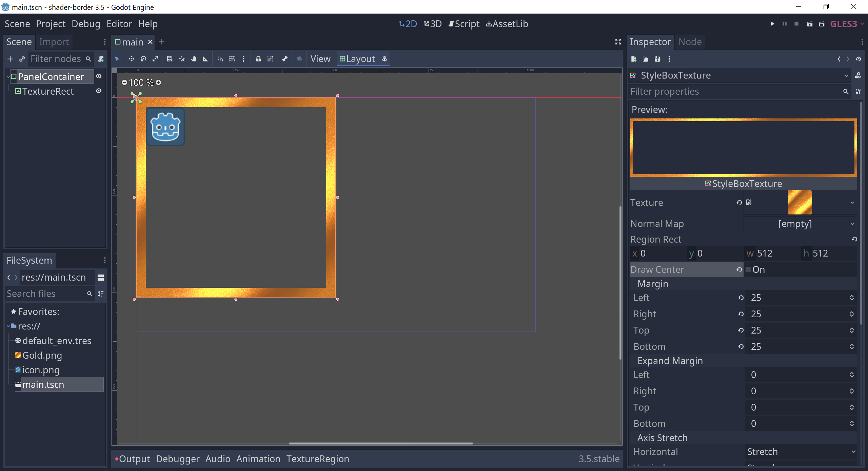Save the current resource in the Inspector
This screenshot has height=471, width=868.
(x=657, y=59)
